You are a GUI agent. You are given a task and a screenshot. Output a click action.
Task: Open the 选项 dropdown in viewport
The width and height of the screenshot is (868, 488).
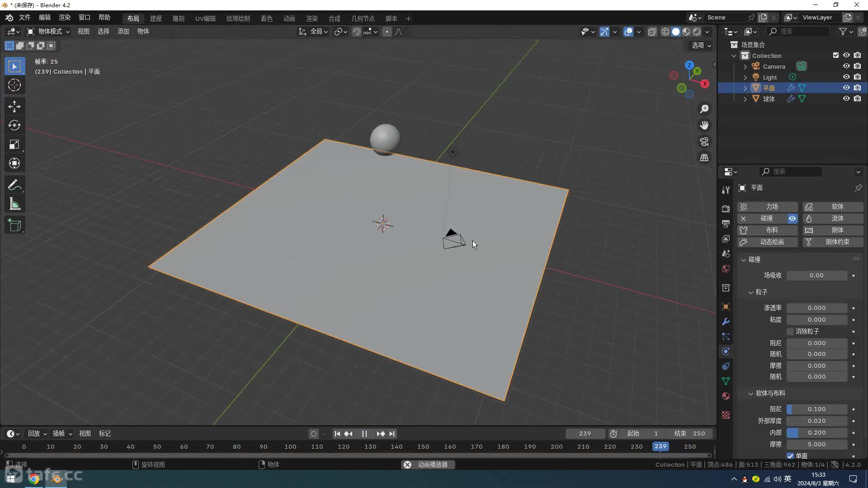click(701, 45)
